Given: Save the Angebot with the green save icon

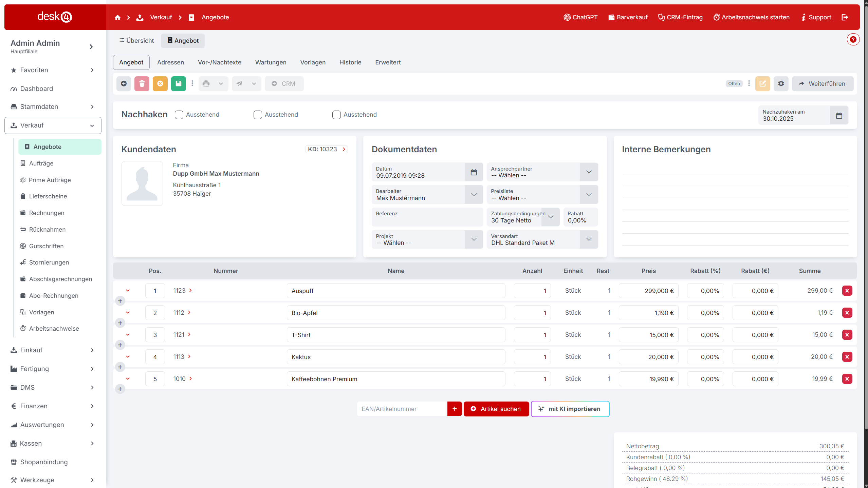Looking at the screenshot, I should point(178,83).
